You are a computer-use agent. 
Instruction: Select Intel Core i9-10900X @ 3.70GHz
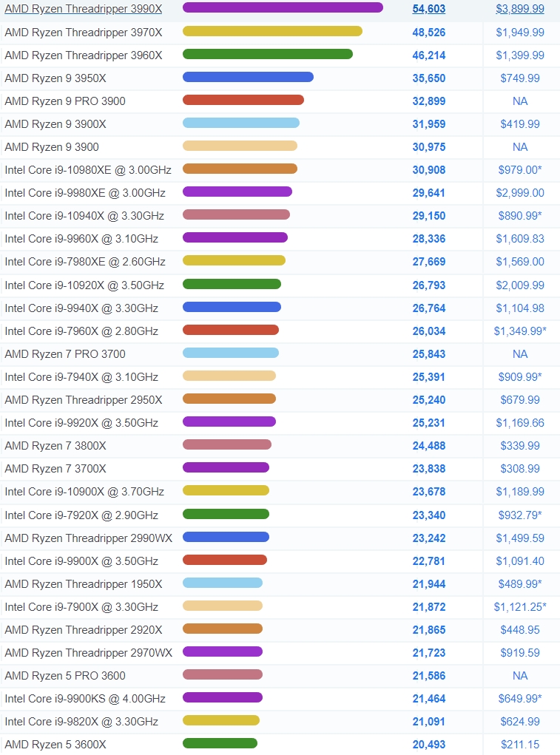point(84,492)
